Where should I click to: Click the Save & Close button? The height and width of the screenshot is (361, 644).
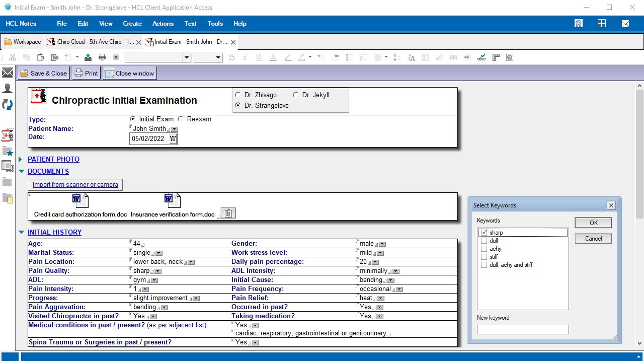click(44, 73)
